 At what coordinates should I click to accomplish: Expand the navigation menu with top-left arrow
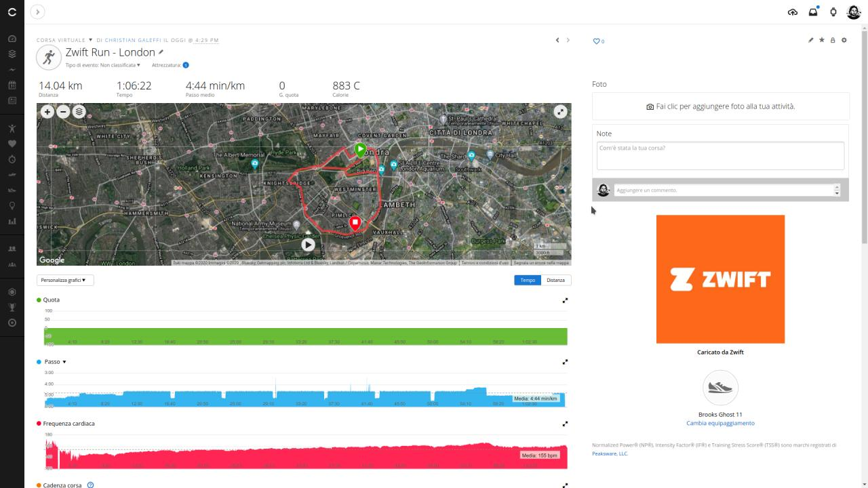pyautogui.click(x=37, y=12)
